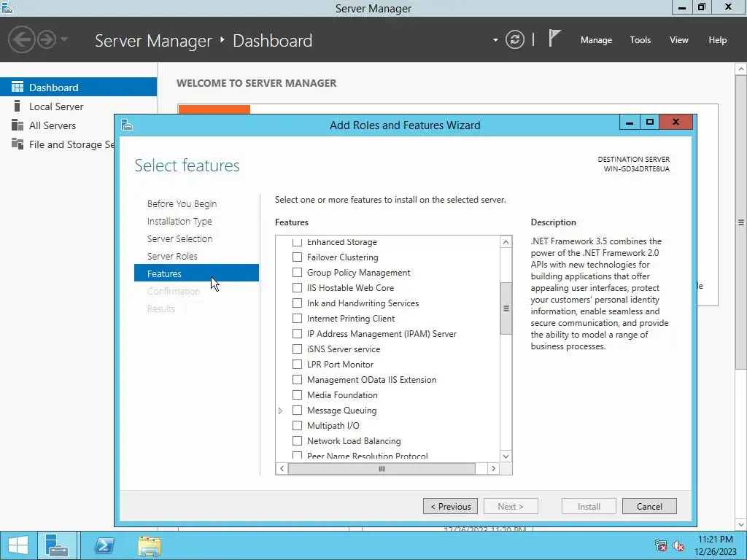This screenshot has width=747, height=560.
Task: Select Local Server in the sidebar
Action: point(78,106)
